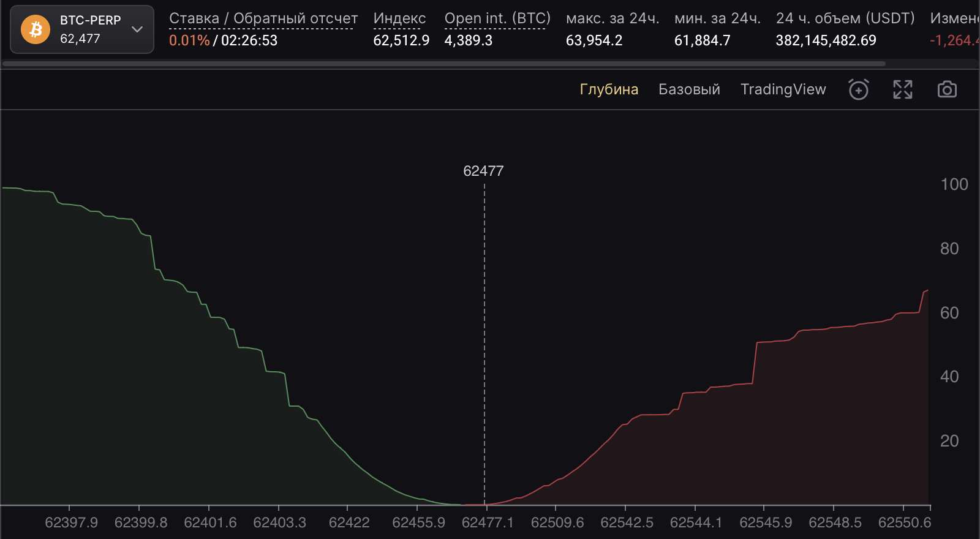980x539 pixels.
Task: Click the мин. за 24ч. label
Action: (717, 18)
